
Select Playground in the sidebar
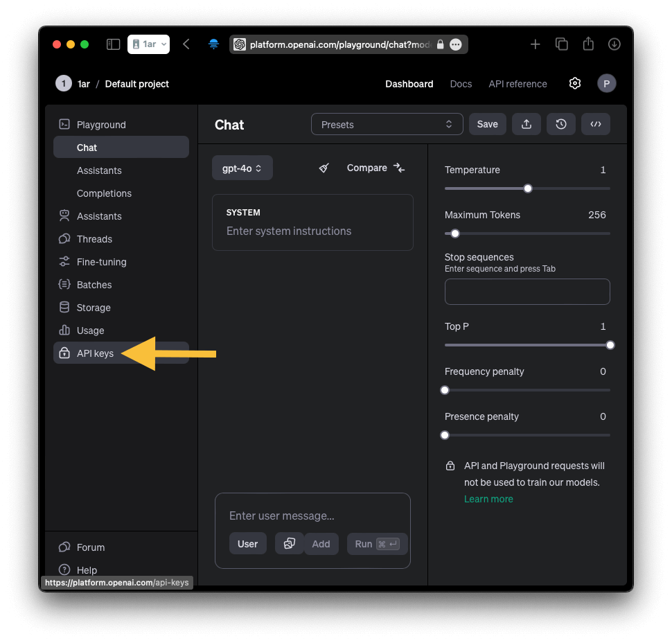click(x=121, y=125)
